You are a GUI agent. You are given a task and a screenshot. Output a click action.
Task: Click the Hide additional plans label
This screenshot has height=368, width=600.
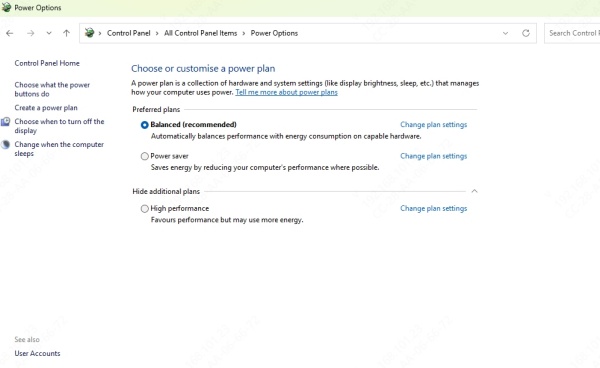coord(166,191)
